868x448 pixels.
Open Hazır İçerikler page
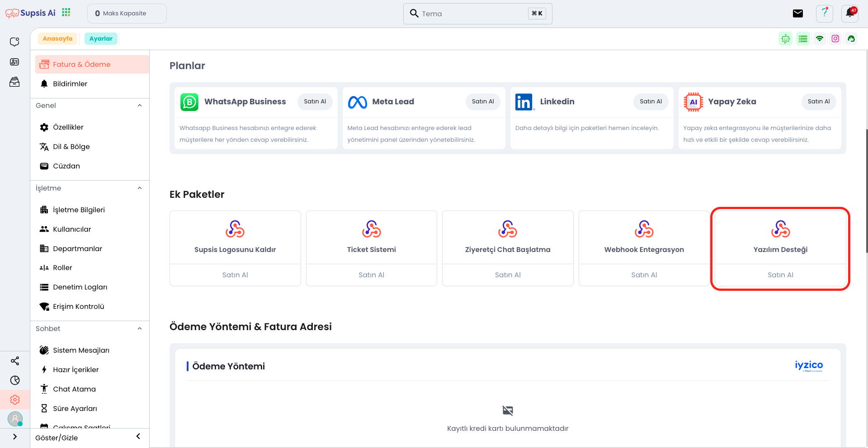(x=92, y=370)
